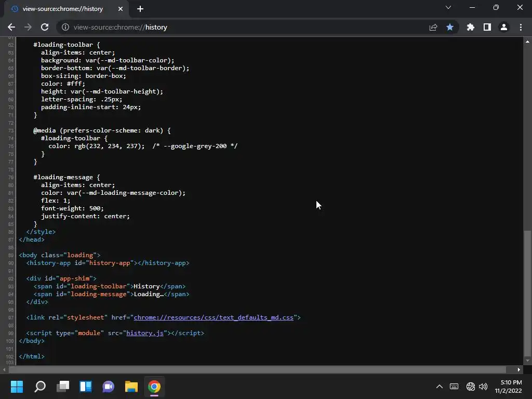532x399 pixels.
Task: Click the '</html>' closing tag
Action: point(32,356)
